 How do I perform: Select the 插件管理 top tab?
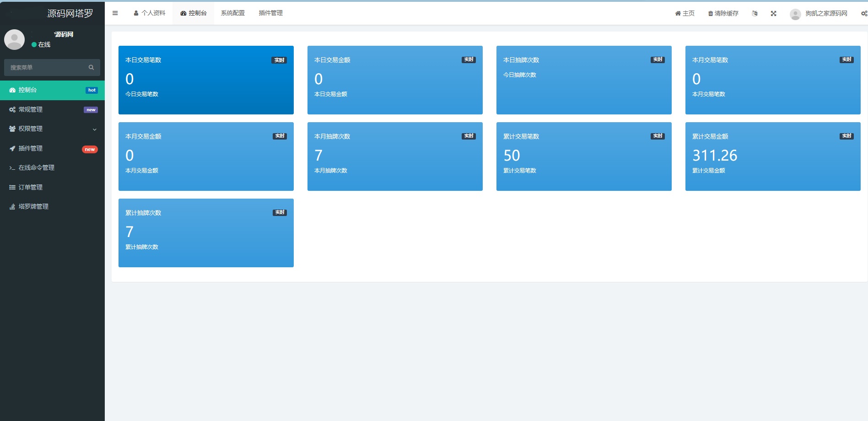tap(270, 13)
